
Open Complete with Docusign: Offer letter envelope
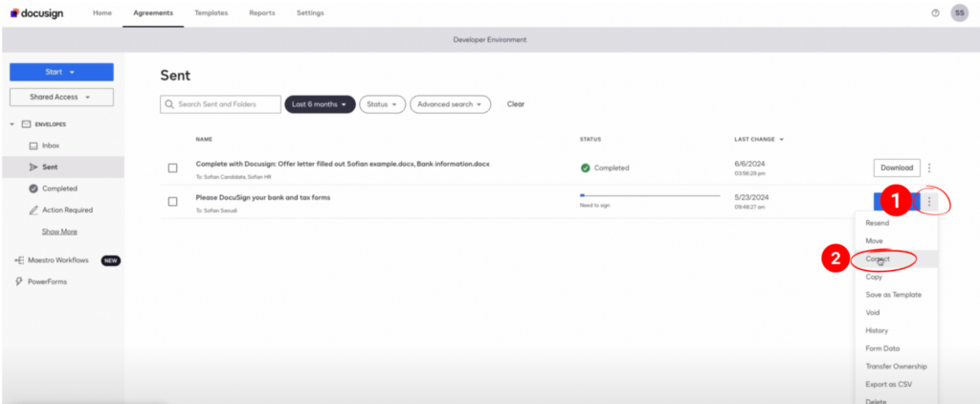pyautogui.click(x=343, y=164)
